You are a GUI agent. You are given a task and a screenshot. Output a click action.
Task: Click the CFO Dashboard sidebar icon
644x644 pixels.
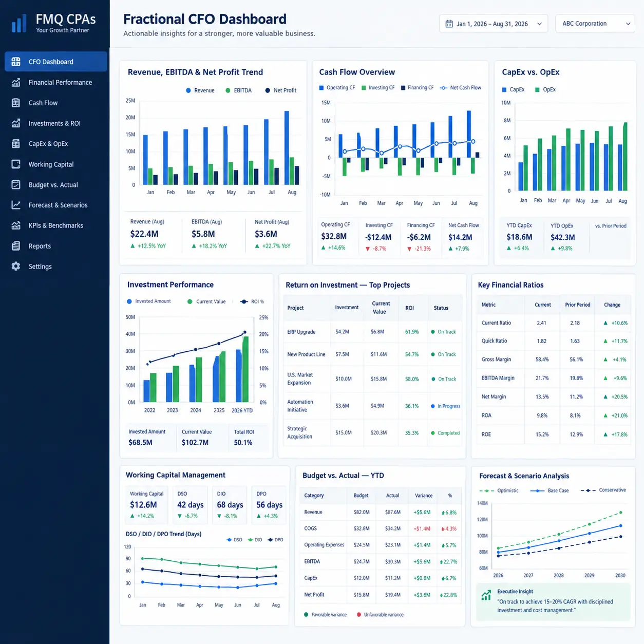(x=16, y=62)
